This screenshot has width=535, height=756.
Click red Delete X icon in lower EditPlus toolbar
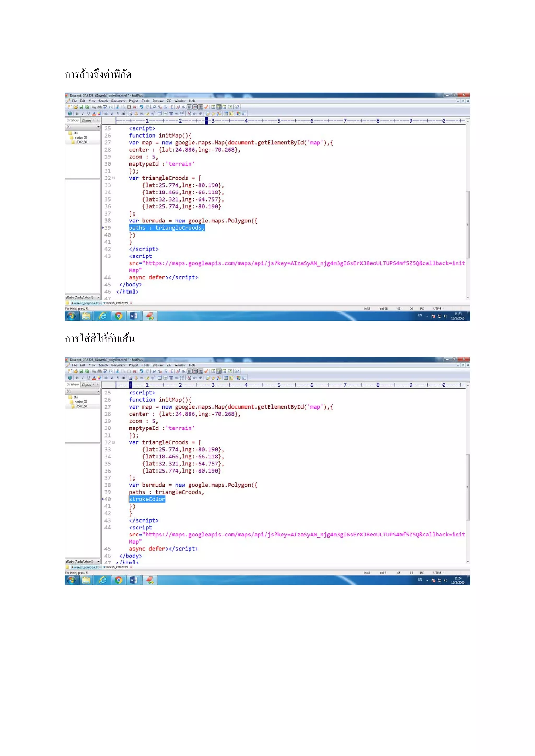(135, 371)
